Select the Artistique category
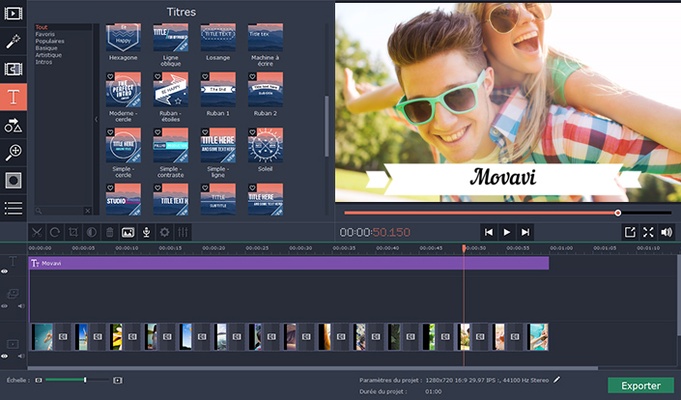 click(x=49, y=55)
